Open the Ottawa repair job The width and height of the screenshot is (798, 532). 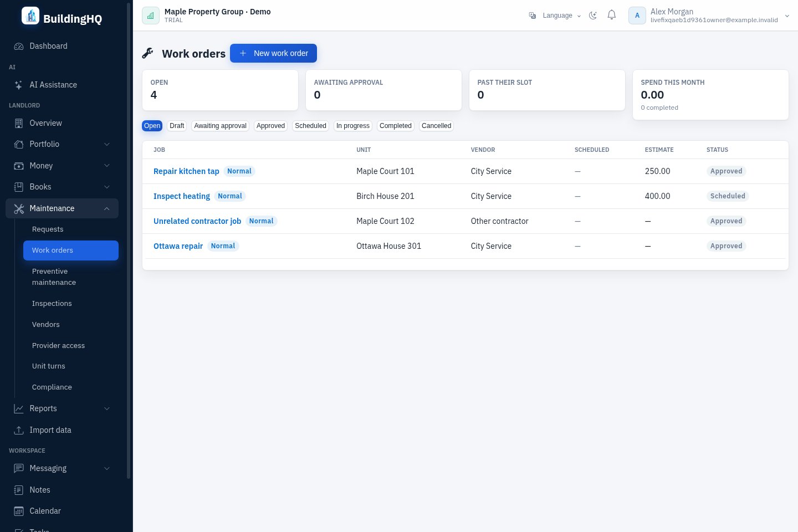point(178,246)
